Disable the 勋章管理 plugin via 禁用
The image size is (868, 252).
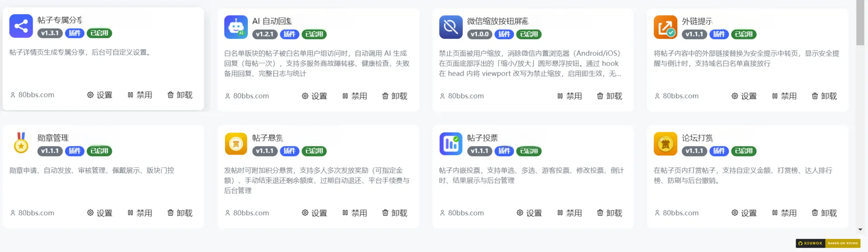(140, 213)
